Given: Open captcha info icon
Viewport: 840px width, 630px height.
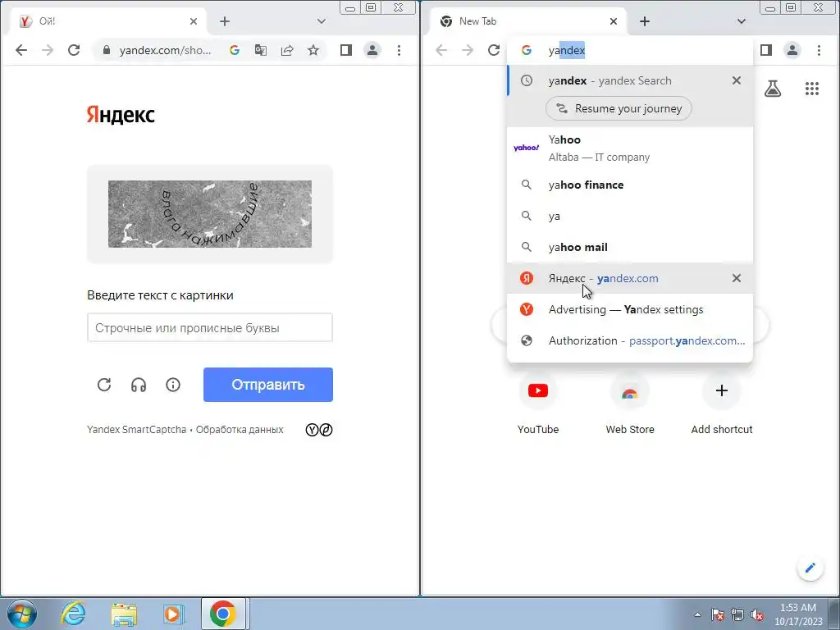Looking at the screenshot, I should pos(173,385).
